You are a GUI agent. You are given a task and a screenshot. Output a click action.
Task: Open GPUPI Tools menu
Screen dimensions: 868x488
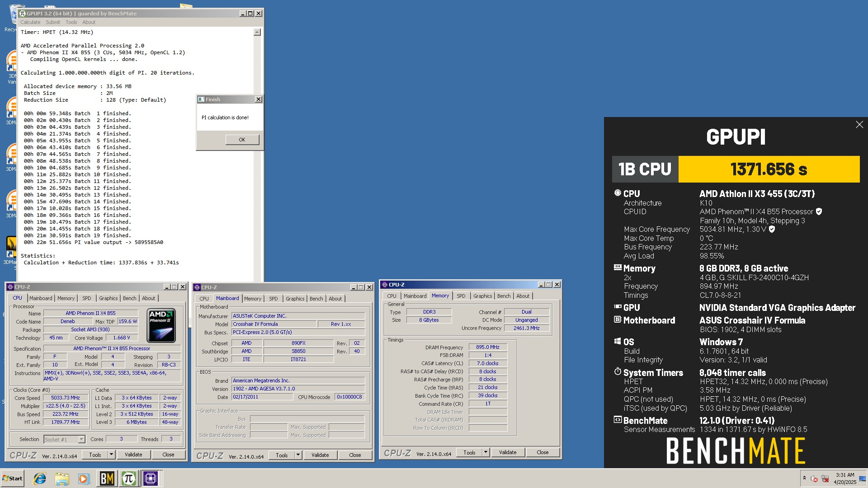71,22
